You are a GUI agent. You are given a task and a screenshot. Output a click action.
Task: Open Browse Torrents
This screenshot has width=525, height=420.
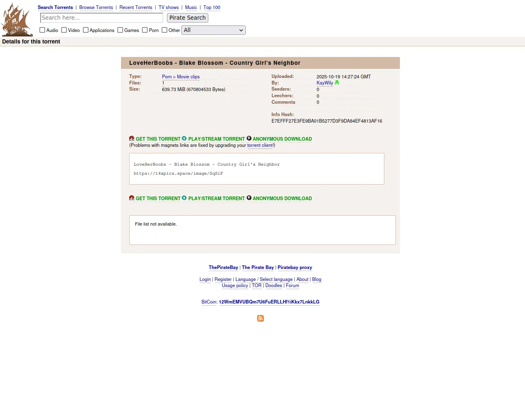coord(96,7)
